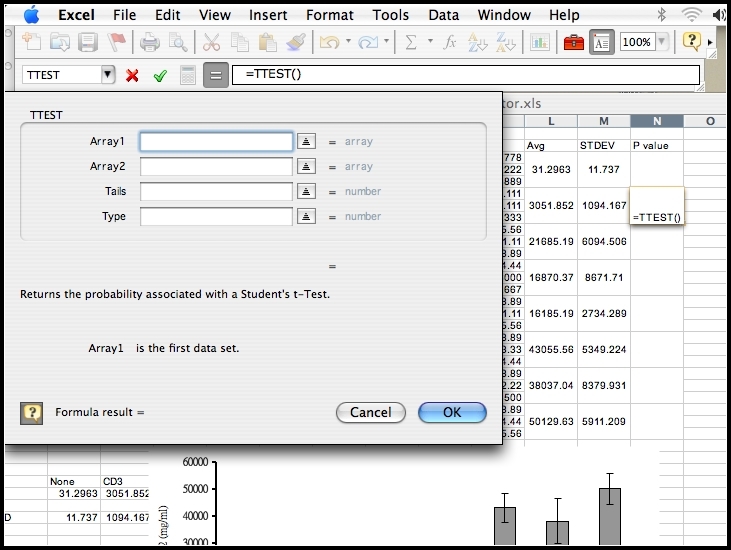
Task: Click the Bluetooth status icon
Action: [x=662, y=15]
